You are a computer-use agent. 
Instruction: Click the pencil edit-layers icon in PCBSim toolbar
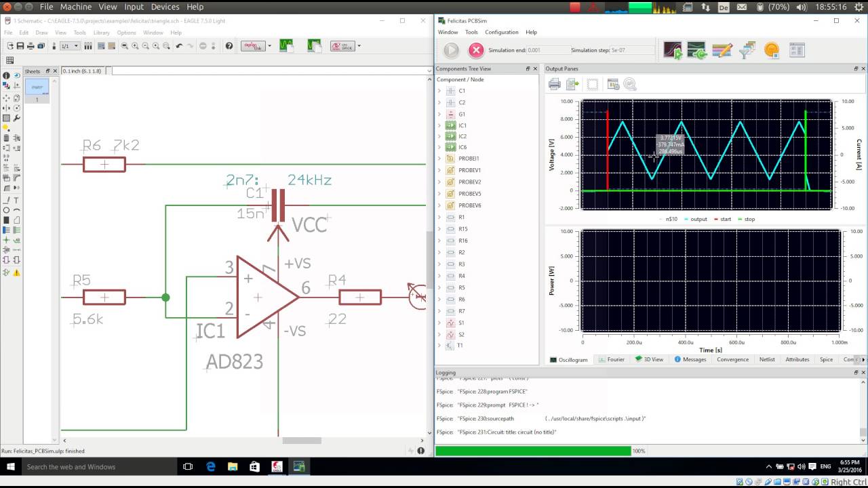(x=722, y=50)
